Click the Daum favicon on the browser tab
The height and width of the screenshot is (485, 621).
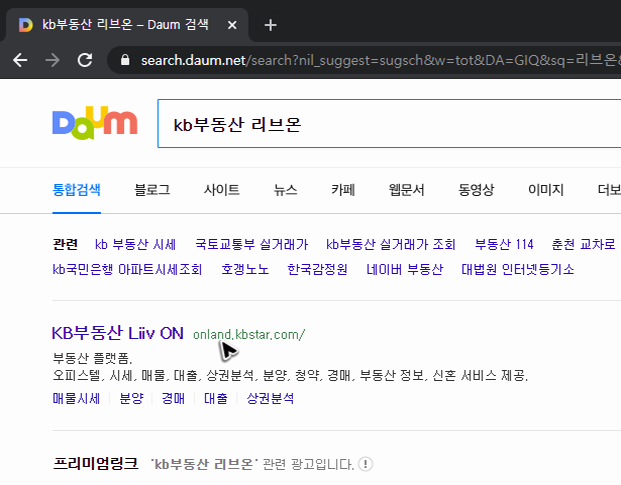coord(26,25)
